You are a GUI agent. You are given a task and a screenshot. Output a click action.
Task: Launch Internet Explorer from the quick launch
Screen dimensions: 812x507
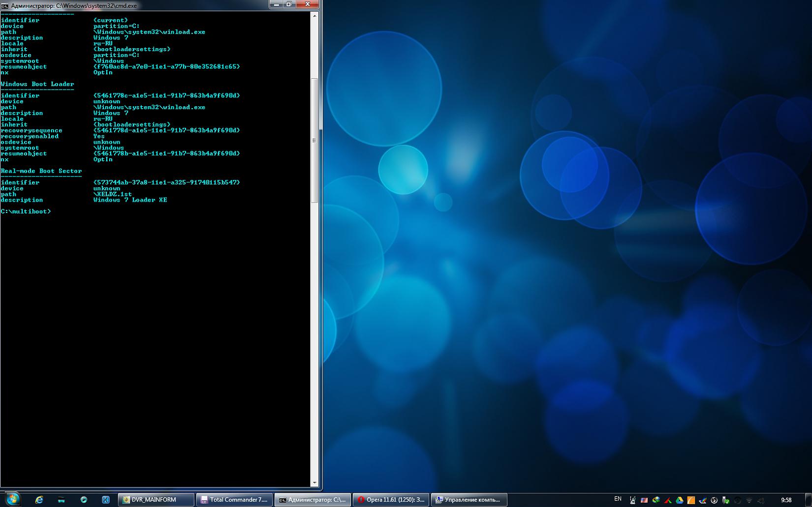point(39,500)
